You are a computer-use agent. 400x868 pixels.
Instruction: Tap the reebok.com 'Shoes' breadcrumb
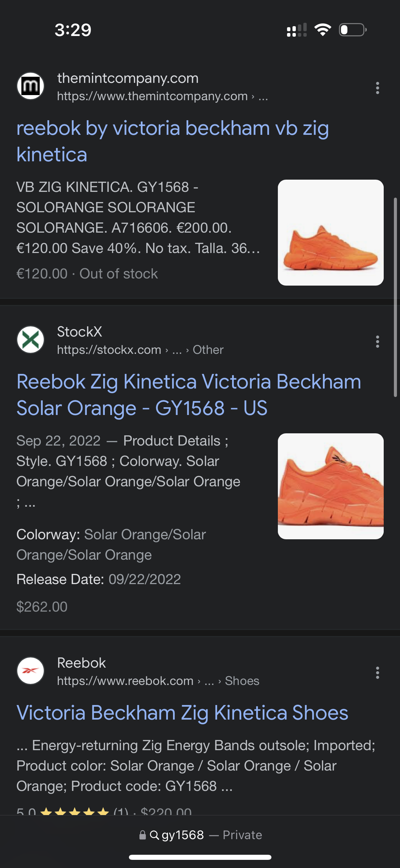pyautogui.click(x=242, y=681)
